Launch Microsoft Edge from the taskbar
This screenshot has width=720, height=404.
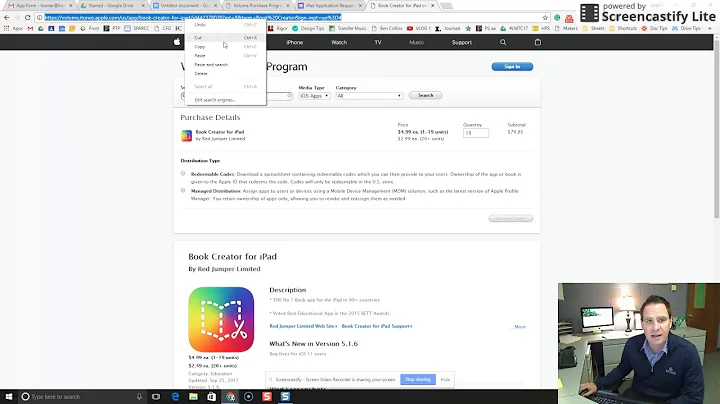point(175,396)
